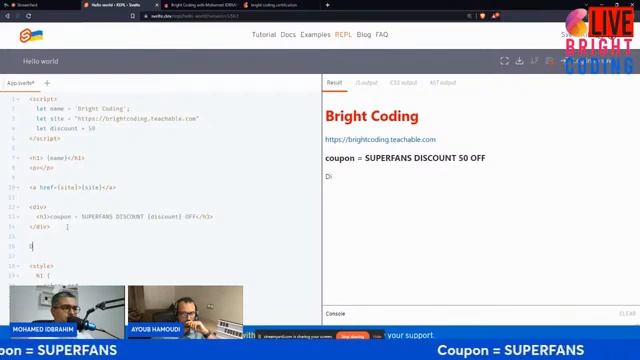This screenshot has height=360, width=640.
Task: Click the let name 'Bright Coding' line
Action: coord(83,109)
